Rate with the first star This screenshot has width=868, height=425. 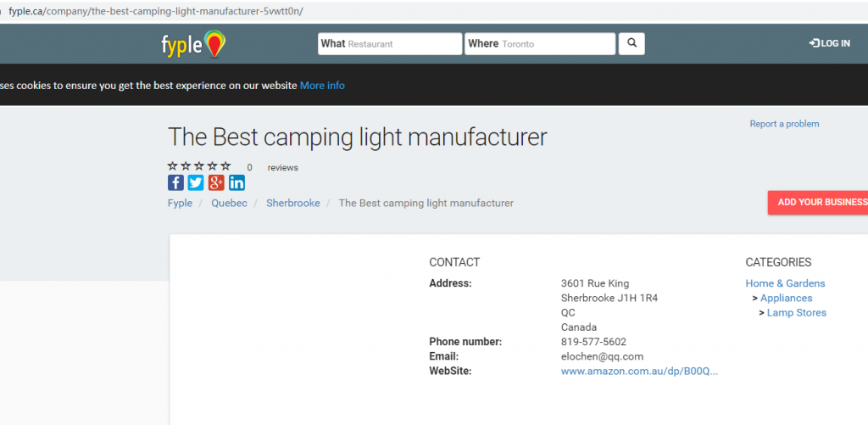(173, 166)
